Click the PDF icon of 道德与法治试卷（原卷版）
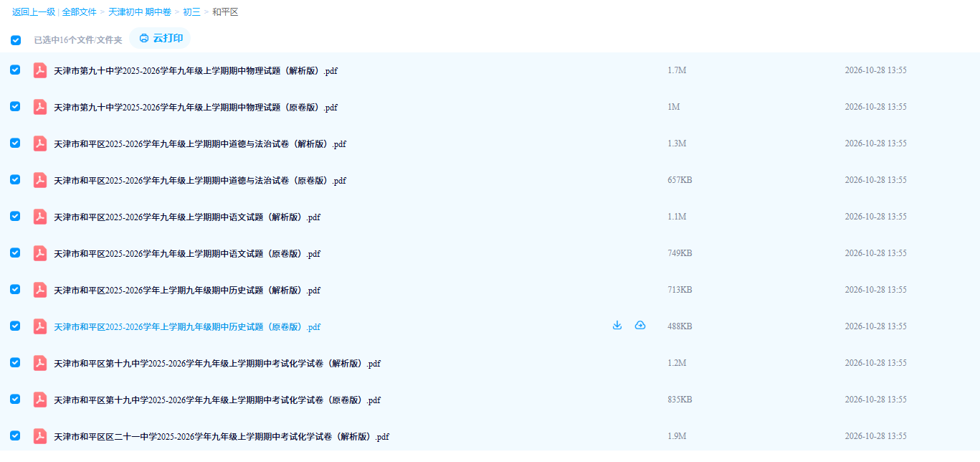980x462 pixels. coord(40,180)
